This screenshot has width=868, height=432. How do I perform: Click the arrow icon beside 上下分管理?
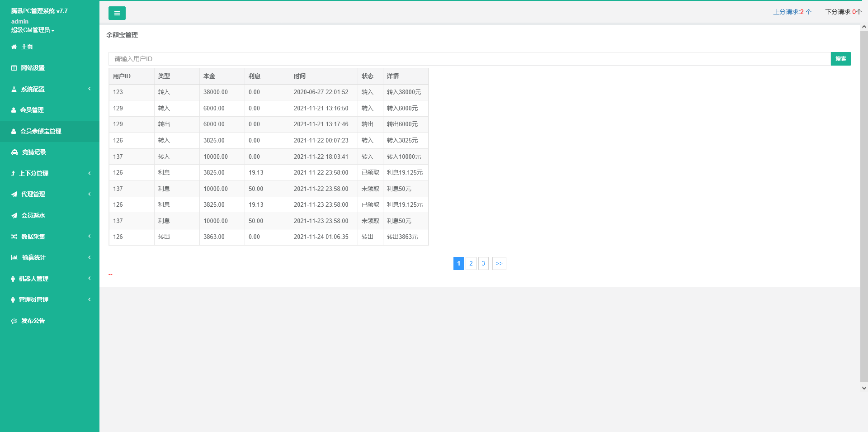pyautogui.click(x=13, y=173)
